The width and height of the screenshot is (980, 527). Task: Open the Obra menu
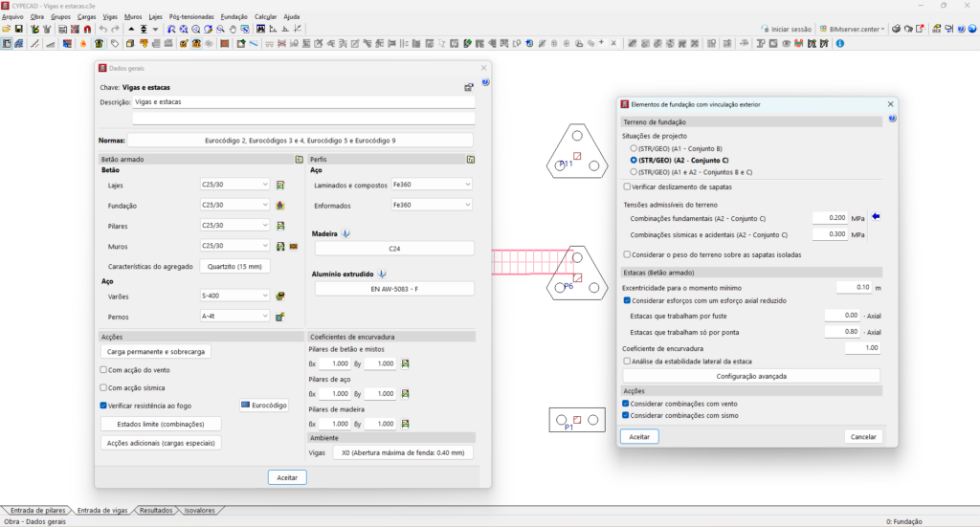pos(37,17)
